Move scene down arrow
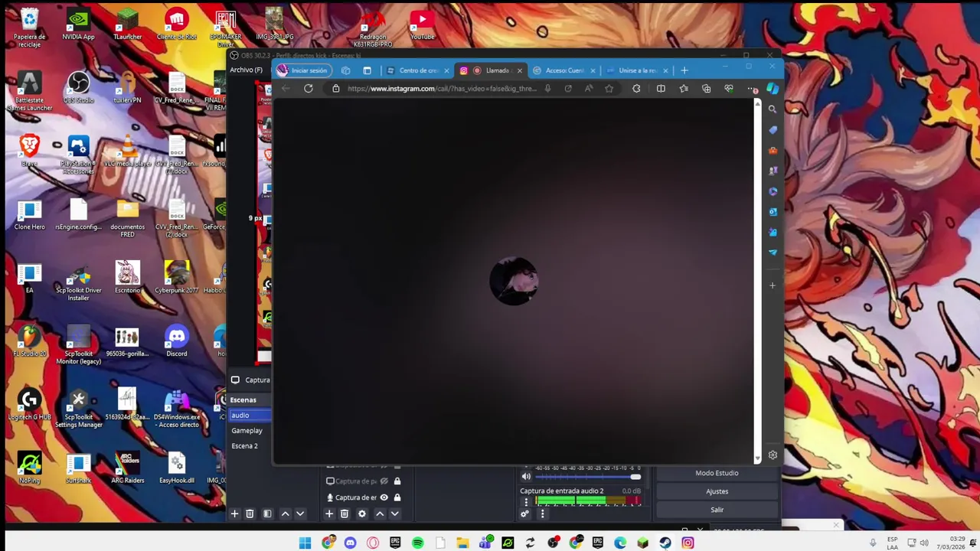The height and width of the screenshot is (551, 980). click(300, 514)
